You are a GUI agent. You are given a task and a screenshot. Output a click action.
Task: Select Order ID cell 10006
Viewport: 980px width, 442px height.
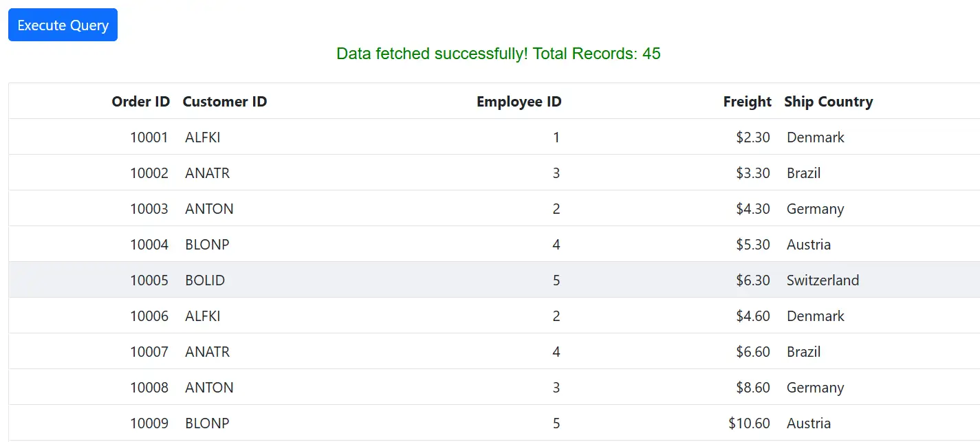[149, 316]
